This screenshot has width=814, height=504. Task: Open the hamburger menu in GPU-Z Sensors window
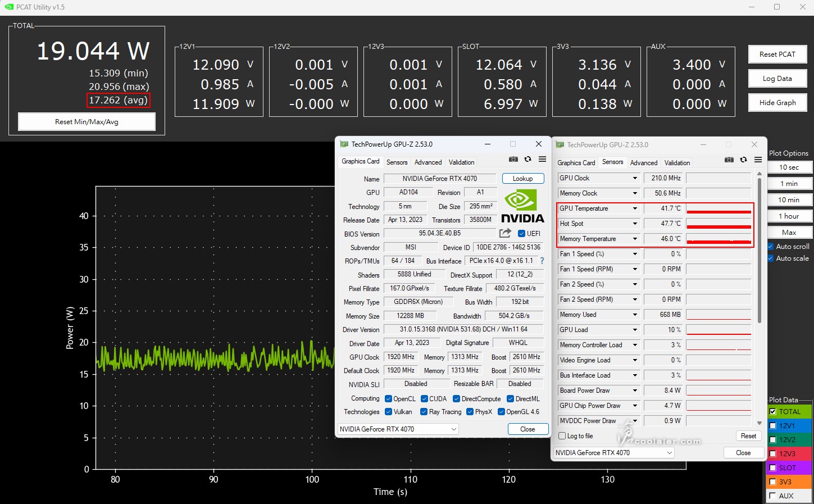[x=758, y=160]
